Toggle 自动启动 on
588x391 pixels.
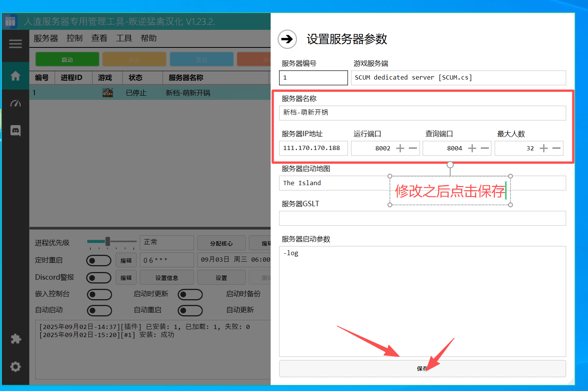pyautogui.click(x=99, y=310)
